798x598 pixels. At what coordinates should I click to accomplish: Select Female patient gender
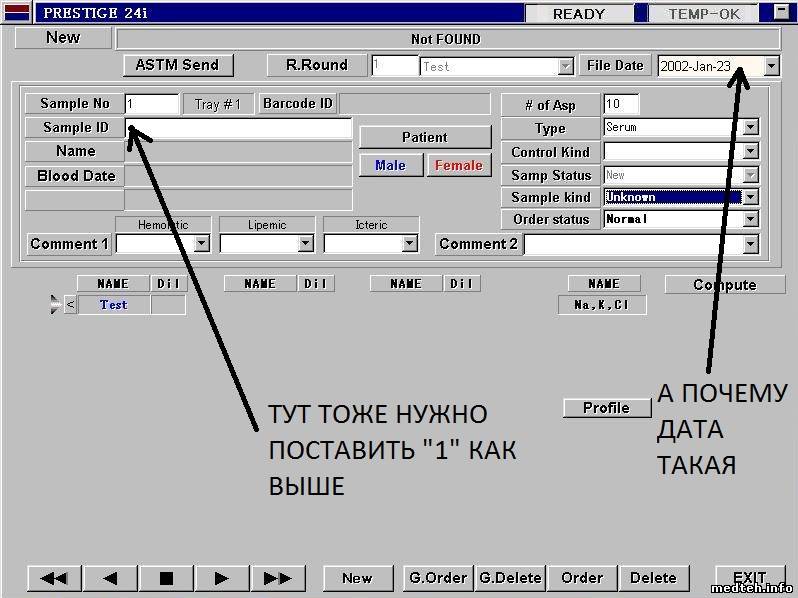459,165
